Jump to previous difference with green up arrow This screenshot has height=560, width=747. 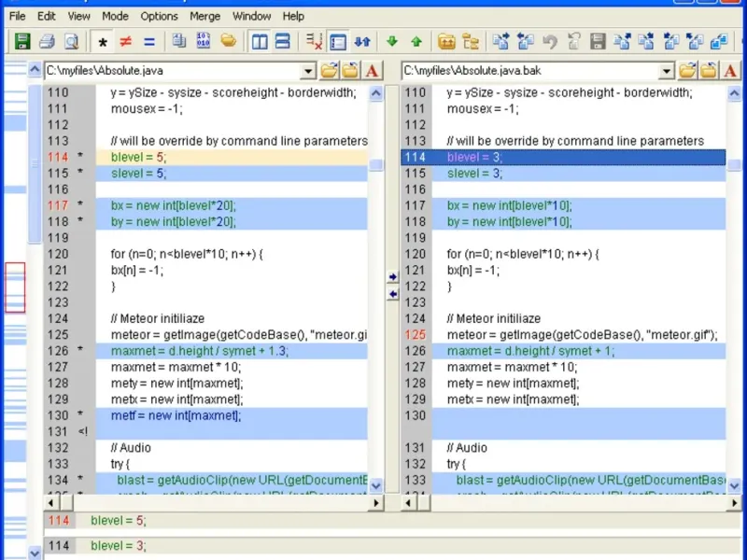tap(416, 41)
